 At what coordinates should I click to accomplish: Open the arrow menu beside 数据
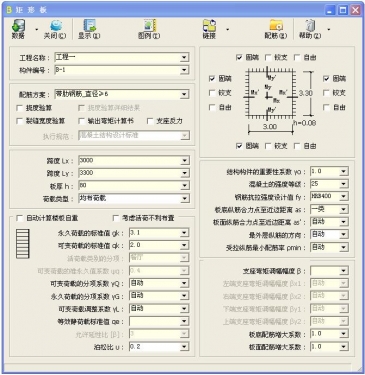pyautogui.click(x=37, y=29)
